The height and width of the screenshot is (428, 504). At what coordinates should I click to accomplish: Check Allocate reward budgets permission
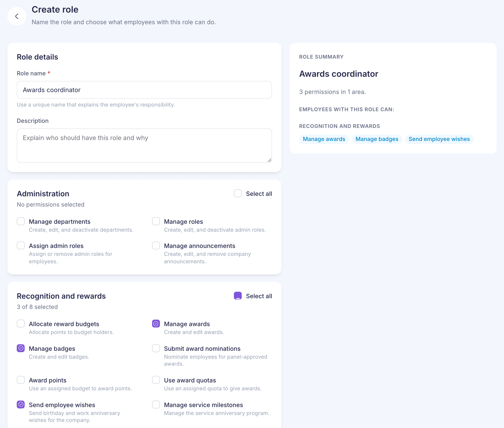(x=21, y=324)
